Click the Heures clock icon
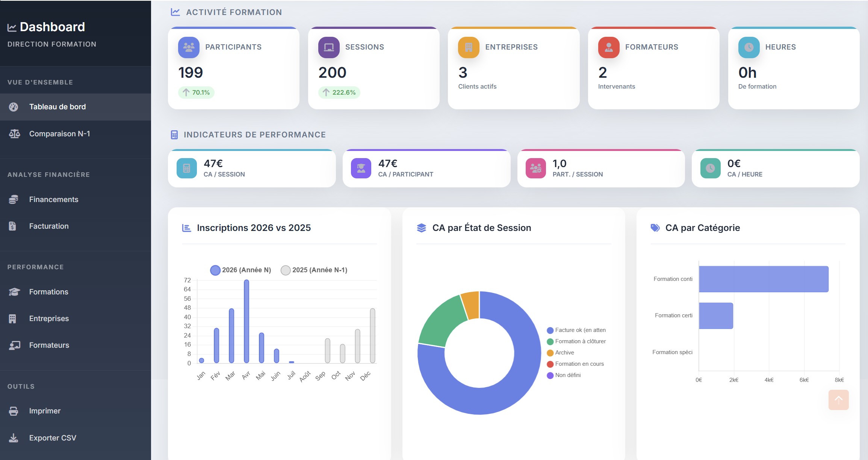This screenshot has height=460, width=868. [748, 47]
